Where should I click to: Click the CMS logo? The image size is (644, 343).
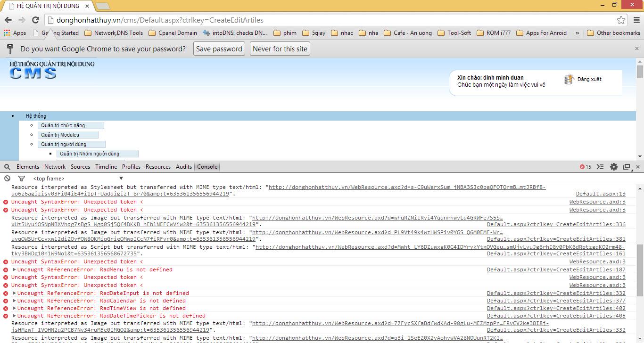33,73
